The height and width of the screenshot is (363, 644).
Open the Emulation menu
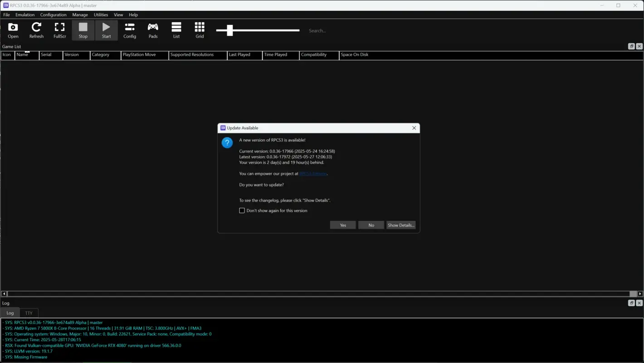[x=24, y=15]
